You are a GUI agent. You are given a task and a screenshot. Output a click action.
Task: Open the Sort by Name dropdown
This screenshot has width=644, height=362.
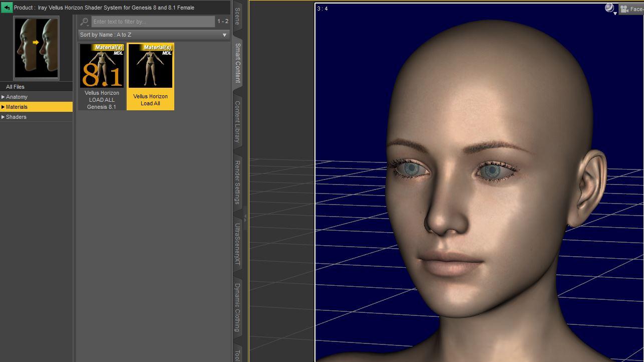154,35
